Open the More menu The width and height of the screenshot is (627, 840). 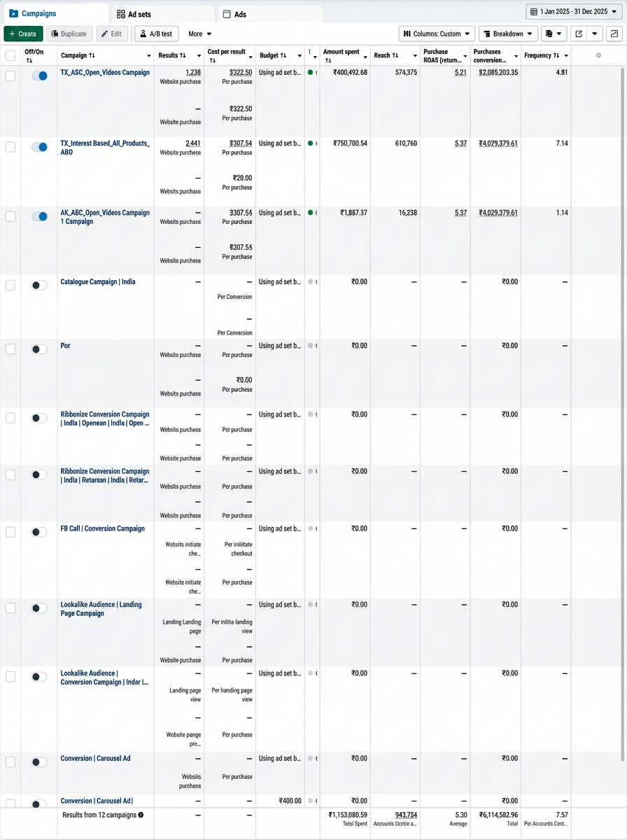point(199,34)
